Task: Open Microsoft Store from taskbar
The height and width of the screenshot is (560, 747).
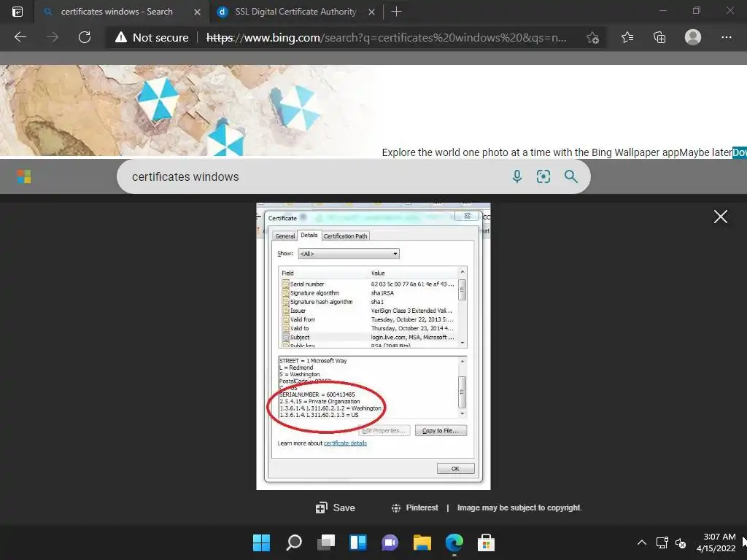Action: (x=486, y=542)
